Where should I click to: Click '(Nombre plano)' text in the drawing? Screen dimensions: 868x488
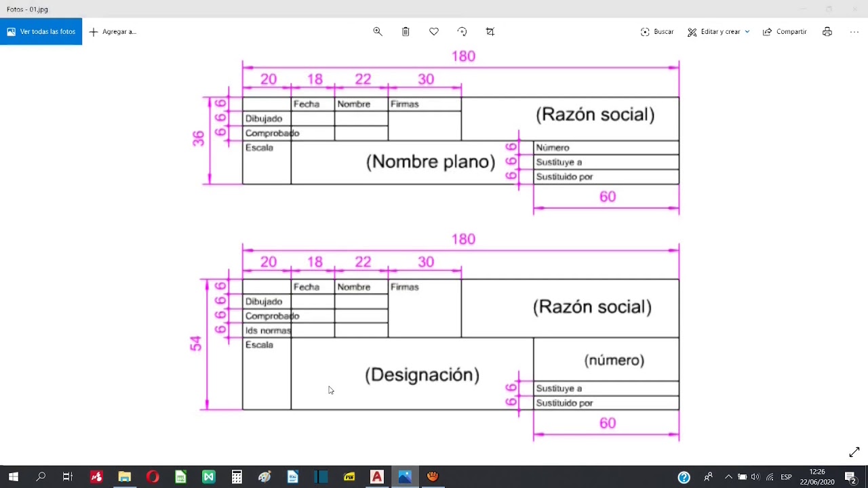click(x=431, y=162)
